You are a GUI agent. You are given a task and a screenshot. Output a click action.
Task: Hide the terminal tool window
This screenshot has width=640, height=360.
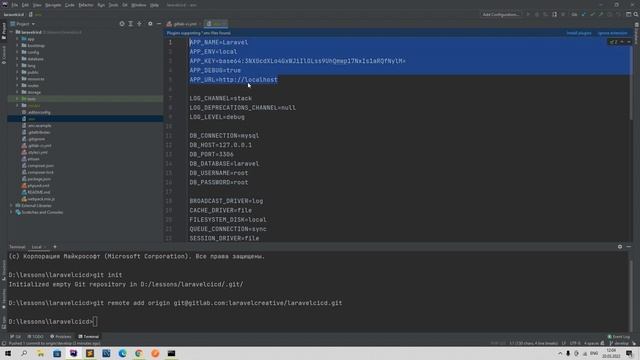[x=629, y=247]
